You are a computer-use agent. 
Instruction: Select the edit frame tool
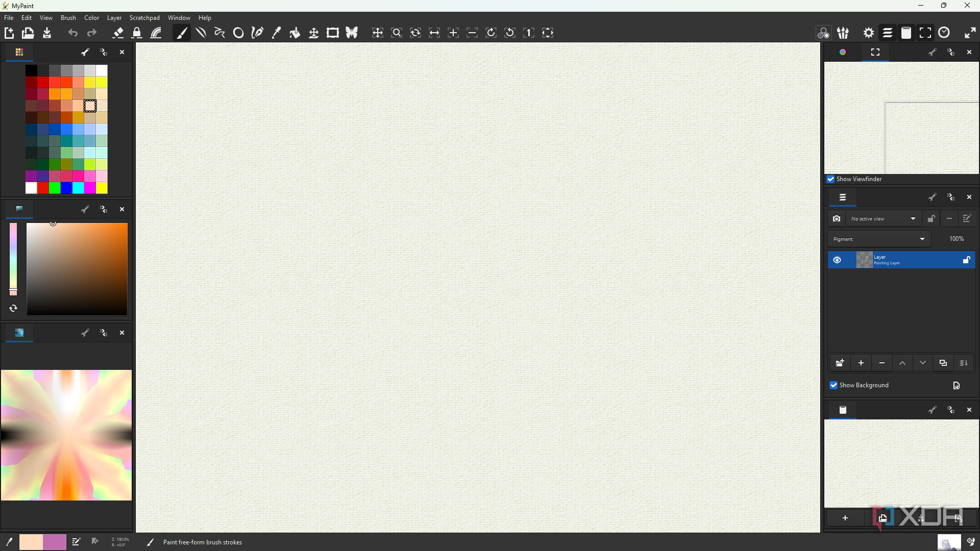click(x=333, y=33)
